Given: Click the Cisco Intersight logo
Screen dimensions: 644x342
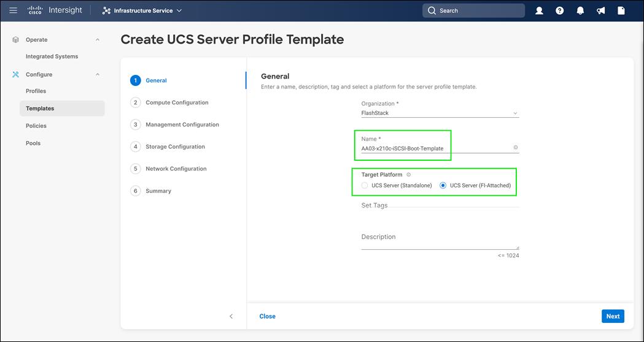Looking at the screenshot, I should coord(55,10).
